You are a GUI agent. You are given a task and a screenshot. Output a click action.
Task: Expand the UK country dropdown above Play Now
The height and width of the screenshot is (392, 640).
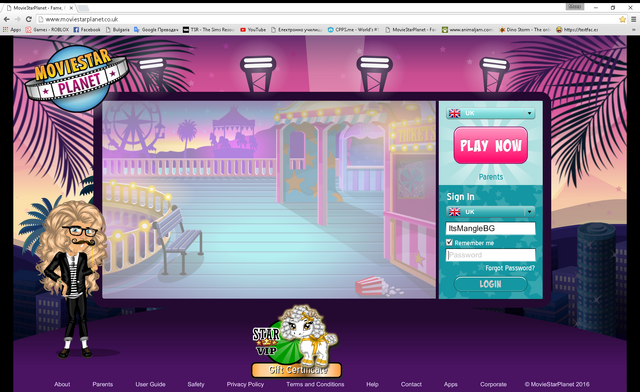(490, 113)
